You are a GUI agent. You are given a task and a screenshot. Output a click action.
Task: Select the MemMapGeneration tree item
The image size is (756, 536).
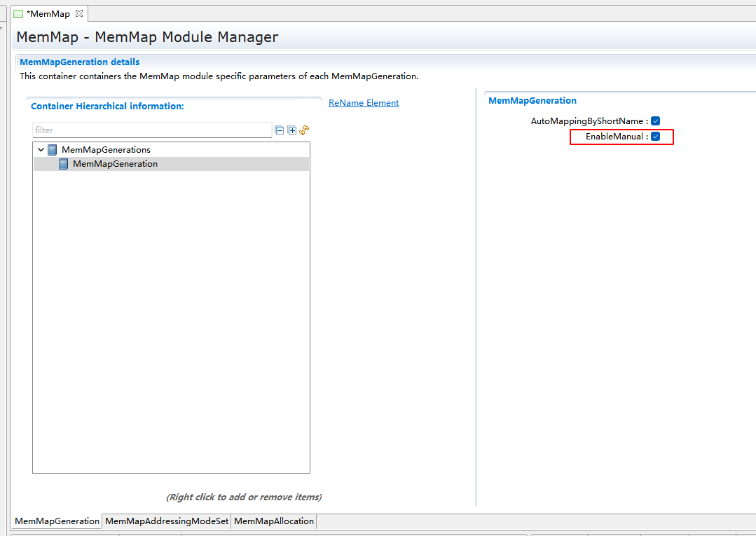pos(115,164)
